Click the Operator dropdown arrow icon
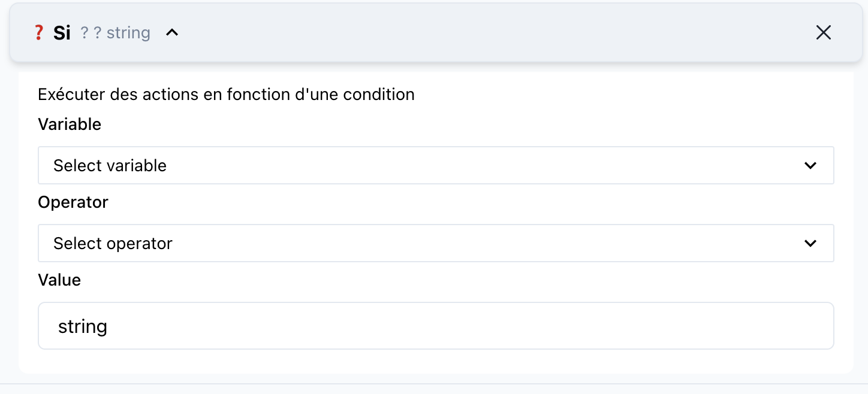868x394 pixels. (x=810, y=243)
